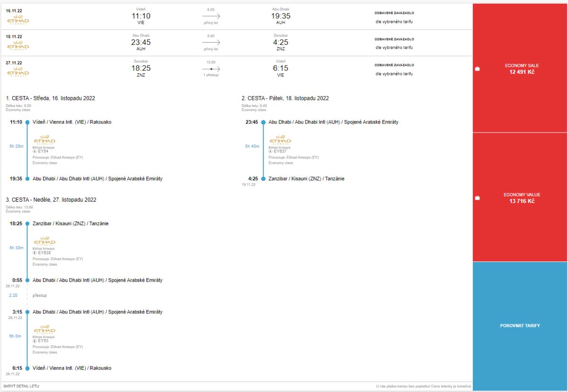The height and width of the screenshot is (392, 568).
Task: Click the Etihad logo above flight EY637
Action: pyautogui.click(x=280, y=140)
